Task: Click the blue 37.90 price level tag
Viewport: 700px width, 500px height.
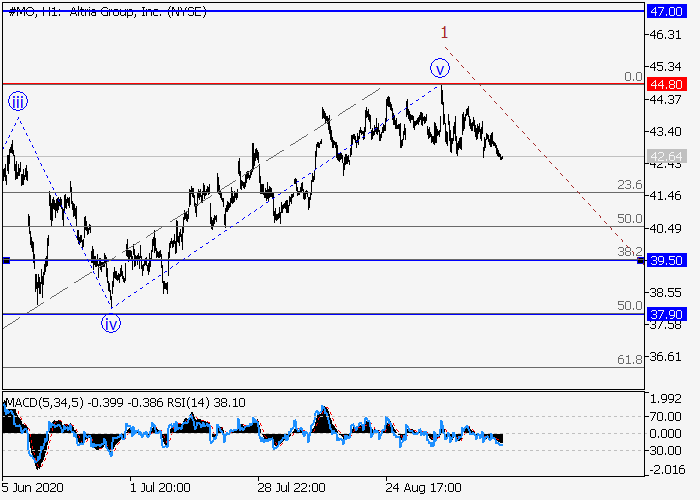Action: pyautogui.click(x=665, y=313)
